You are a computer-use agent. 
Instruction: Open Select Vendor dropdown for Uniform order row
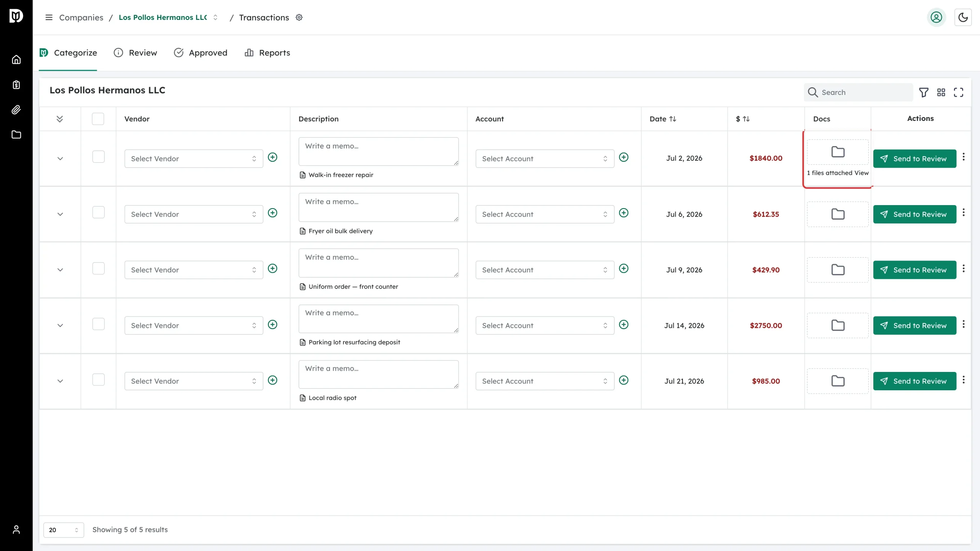pos(194,270)
